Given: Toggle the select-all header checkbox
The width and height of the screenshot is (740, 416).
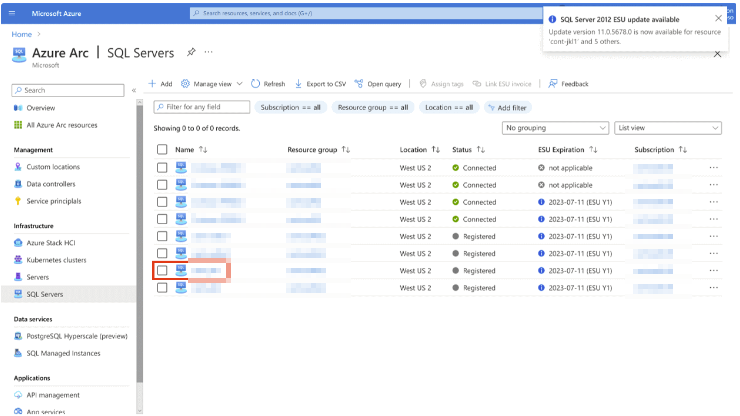Looking at the screenshot, I should click(162, 150).
